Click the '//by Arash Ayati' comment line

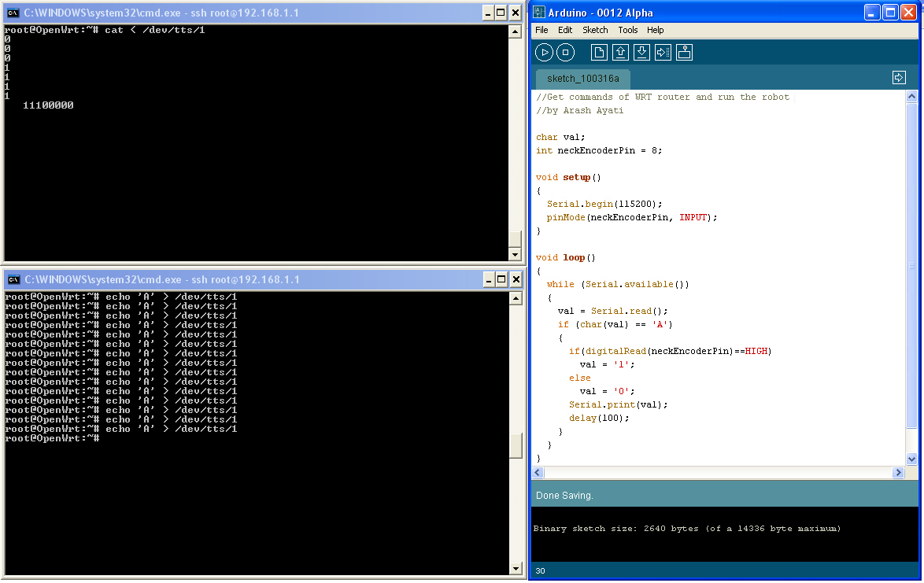[x=579, y=110]
